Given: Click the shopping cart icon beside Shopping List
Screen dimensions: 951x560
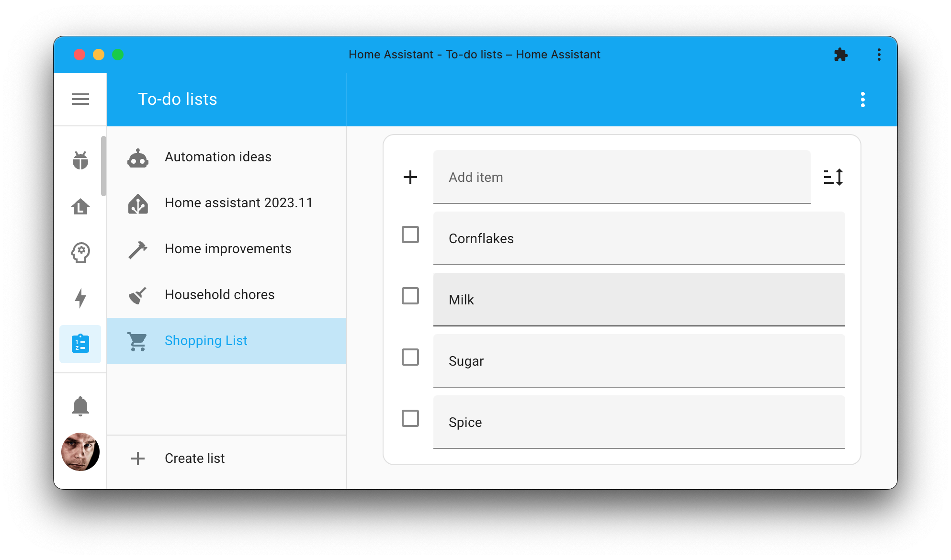Looking at the screenshot, I should point(138,340).
